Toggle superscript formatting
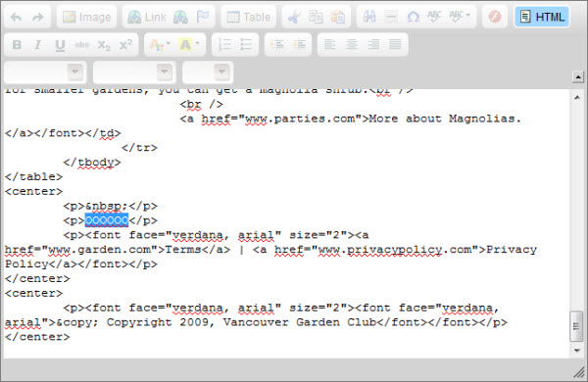 click(x=125, y=45)
